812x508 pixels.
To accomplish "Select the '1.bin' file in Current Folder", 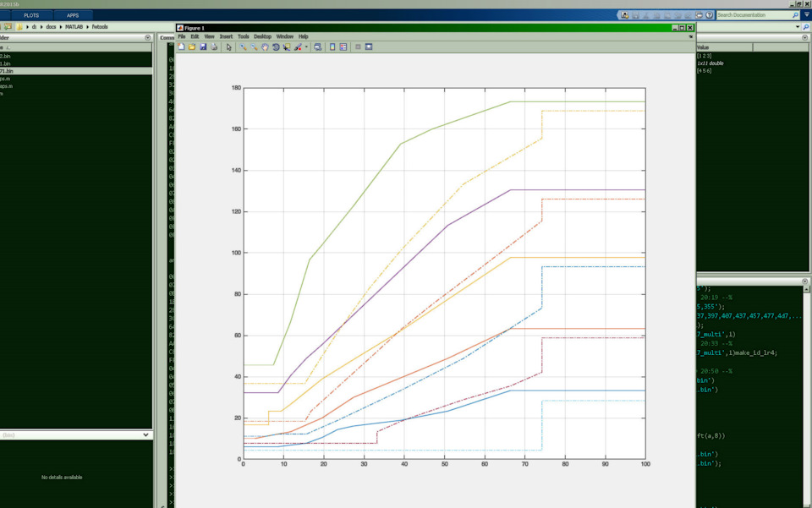I will pyautogui.click(x=76, y=63).
